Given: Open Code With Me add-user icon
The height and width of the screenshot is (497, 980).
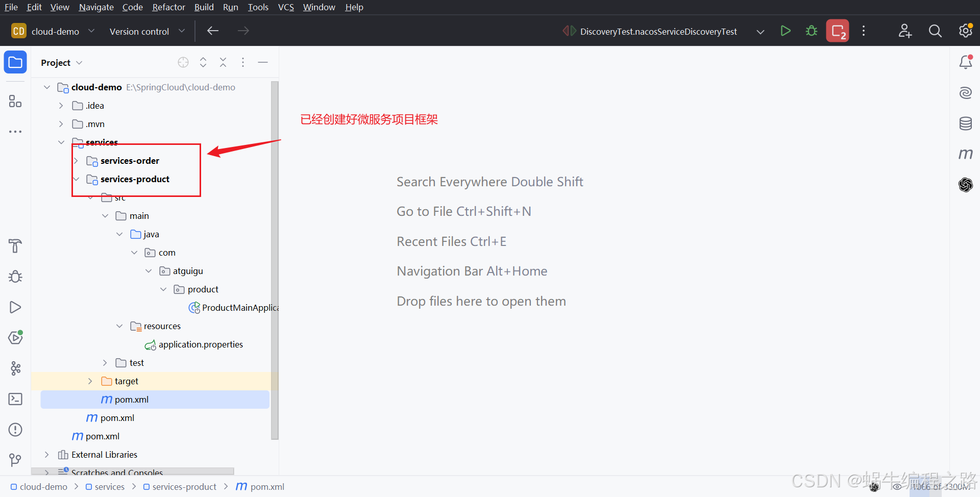Looking at the screenshot, I should [x=905, y=31].
